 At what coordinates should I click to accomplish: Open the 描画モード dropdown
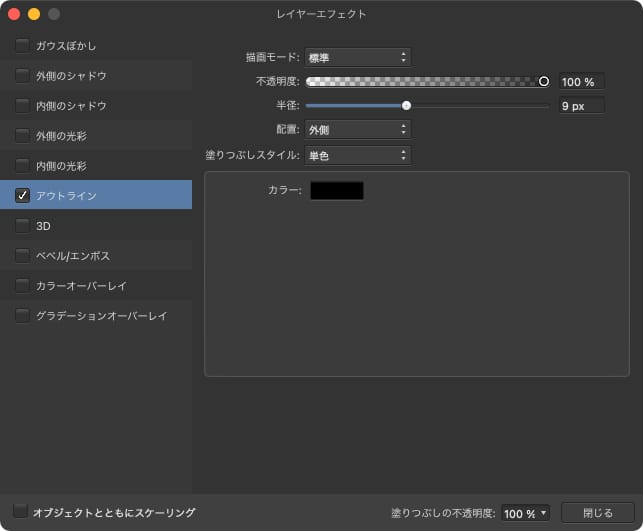(x=357, y=57)
